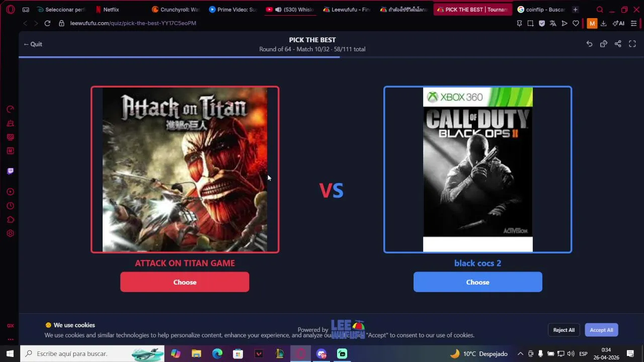The height and width of the screenshot is (362, 644).
Task: Open League of Legends taskbar icon
Action: click(280, 353)
